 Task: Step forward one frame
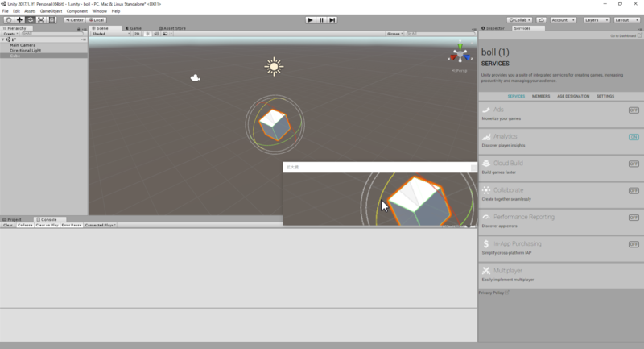tap(332, 19)
